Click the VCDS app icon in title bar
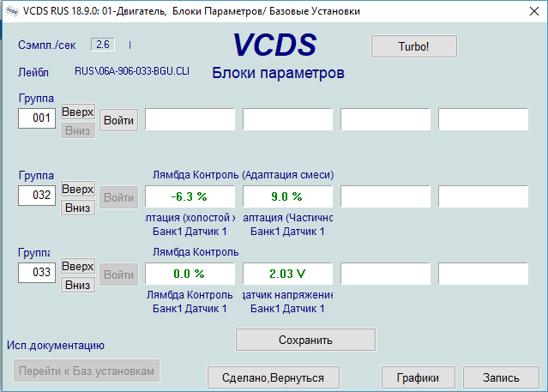 coord(12,11)
